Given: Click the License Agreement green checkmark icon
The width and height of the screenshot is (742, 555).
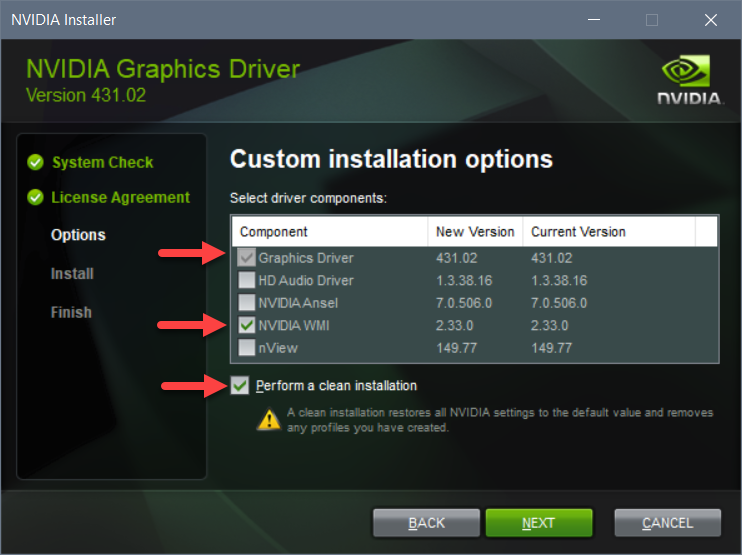Looking at the screenshot, I should [35, 197].
